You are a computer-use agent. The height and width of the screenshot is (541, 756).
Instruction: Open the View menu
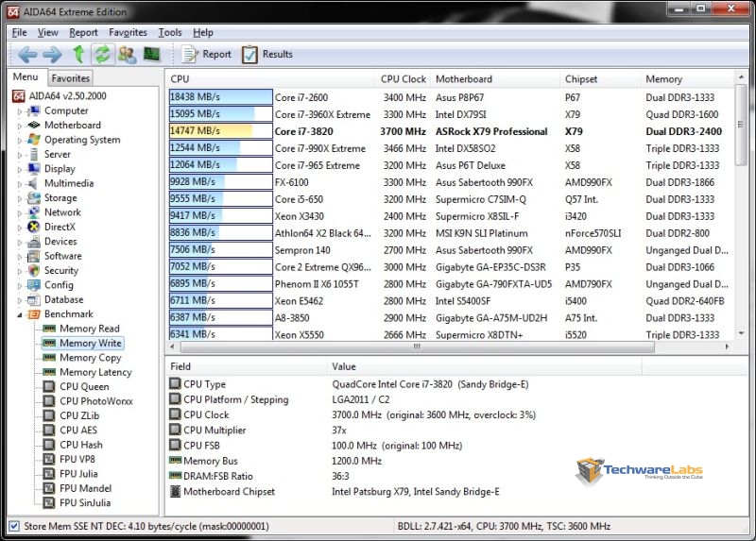[48, 32]
